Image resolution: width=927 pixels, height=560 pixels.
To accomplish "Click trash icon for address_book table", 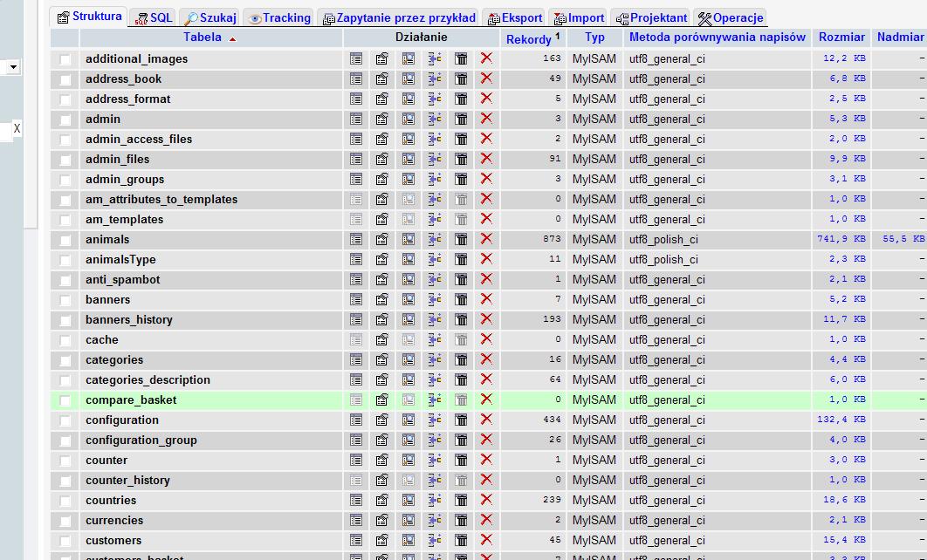I will pyautogui.click(x=461, y=79).
